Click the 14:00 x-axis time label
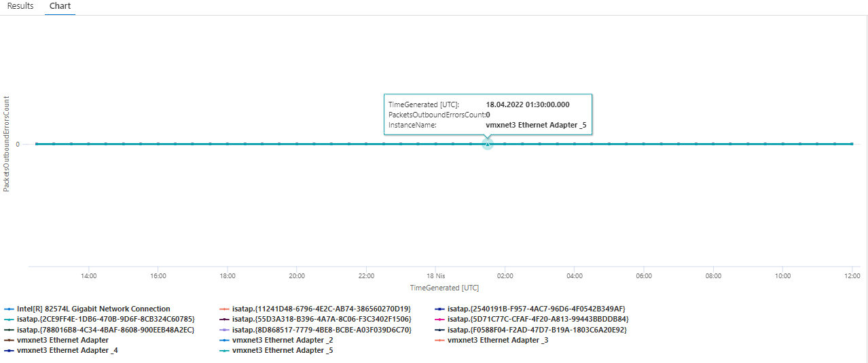The image size is (868, 363). point(88,276)
